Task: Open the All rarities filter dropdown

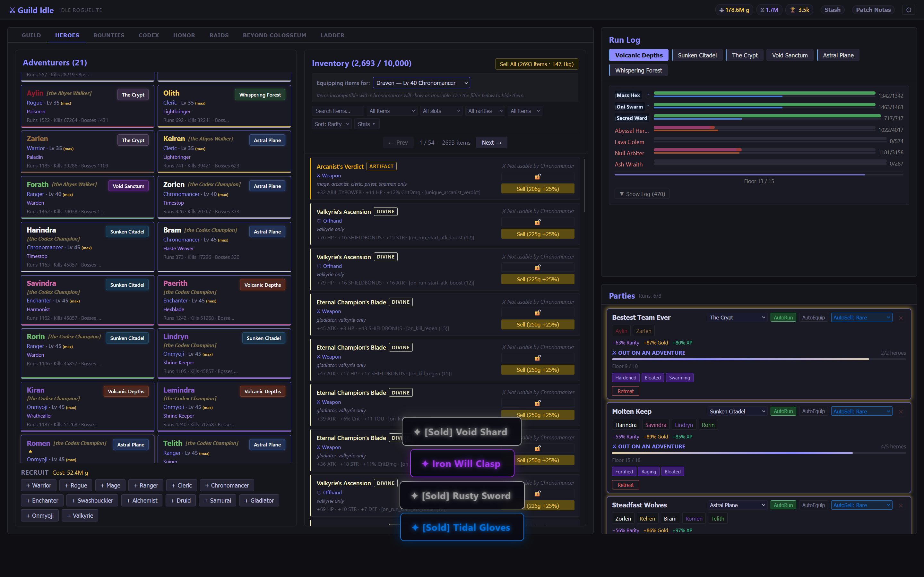Action: 485,111
